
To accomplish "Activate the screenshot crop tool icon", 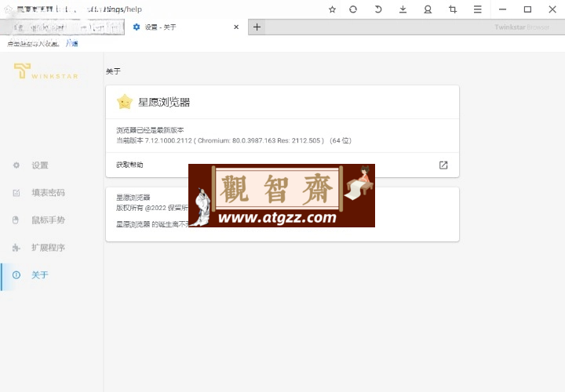I will point(453,9).
